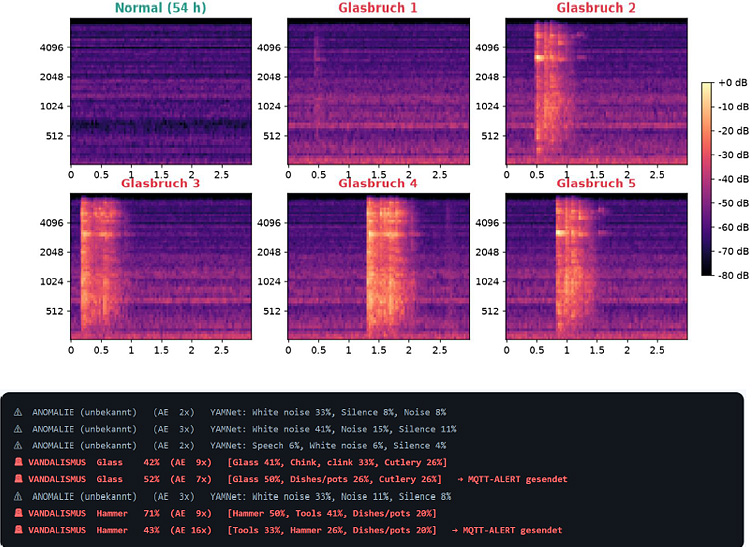Select '[Glass 50%, Dishes/pots 26%, Cutlery 26%]'
752x547 pixels.
click(x=335, y=479)
